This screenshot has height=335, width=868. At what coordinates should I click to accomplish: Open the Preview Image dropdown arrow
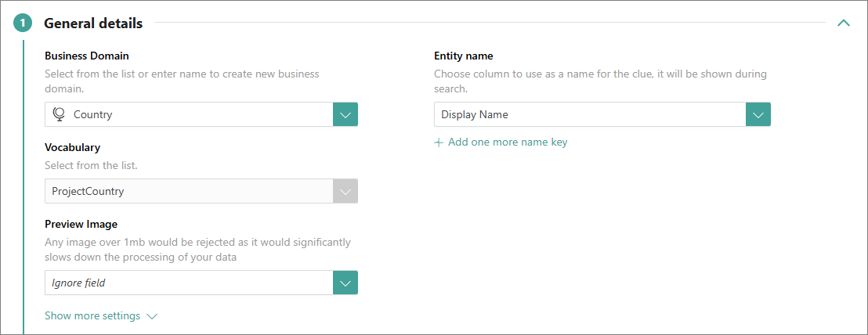345,283
